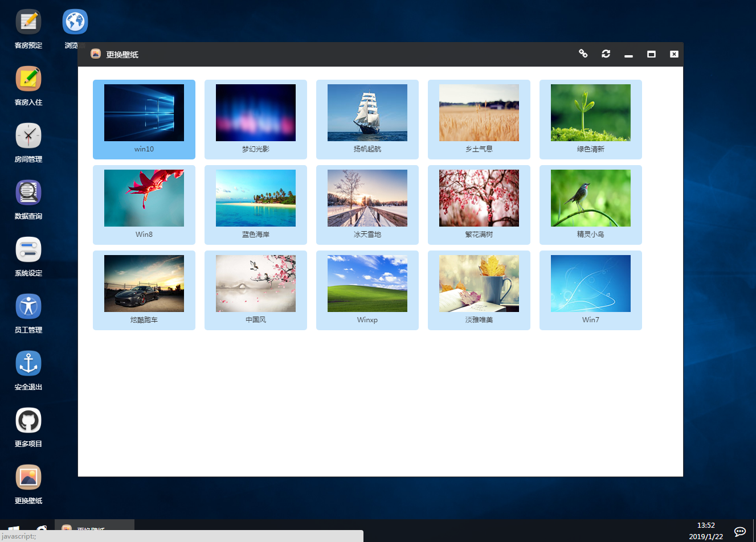Select the 繁花满树 blossom wallpaper

coord(479,205)
